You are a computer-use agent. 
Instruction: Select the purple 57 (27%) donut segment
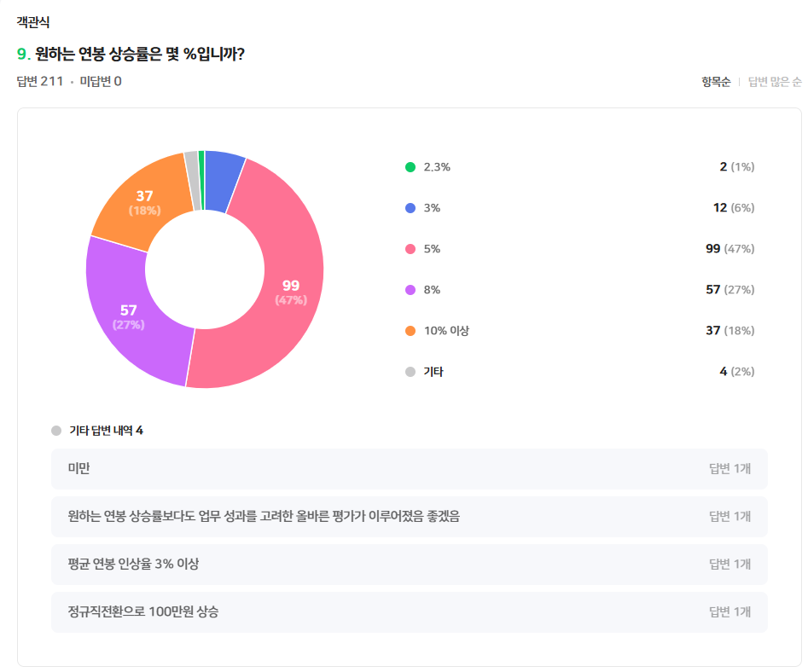130,316
